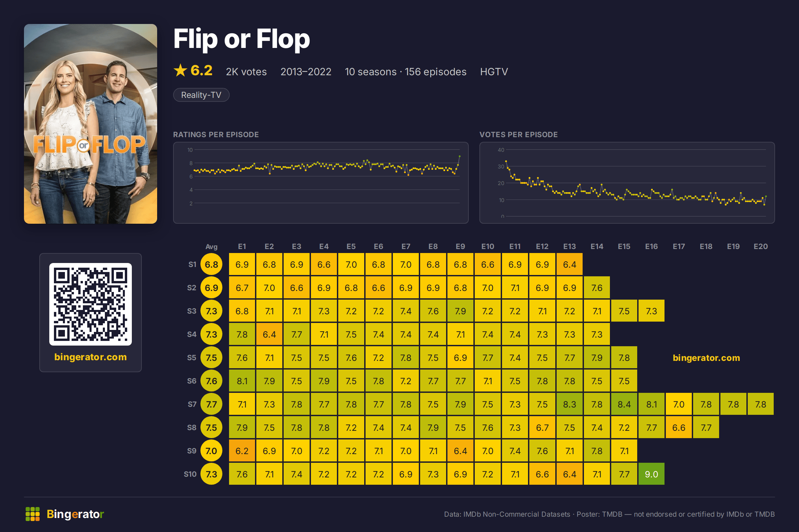Open the bingerator.com link under QR code
The width and height of the screenshot is (799, 532).
point(90,357)
